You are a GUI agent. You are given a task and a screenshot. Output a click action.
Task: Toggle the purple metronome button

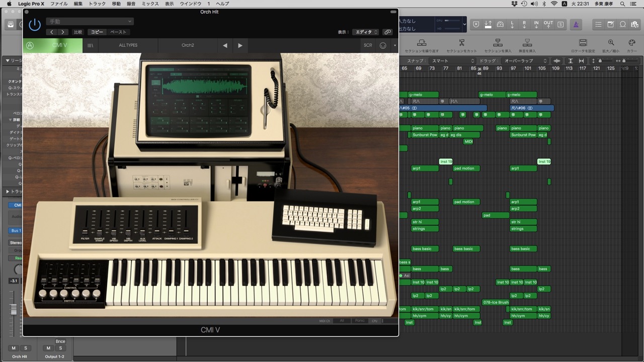(x=576, y=24)
